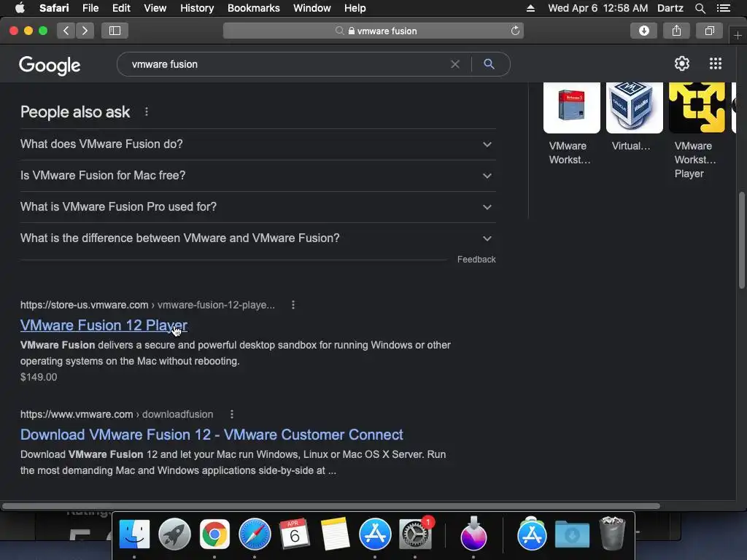Open Safari compass icon in the Dock
This screenshot has width=747, height=560.
pyautogui.click(x=255, y=534)
